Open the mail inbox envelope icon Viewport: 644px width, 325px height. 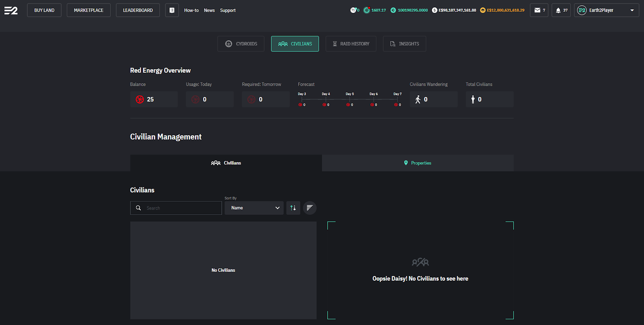click(x=537, y=10)
